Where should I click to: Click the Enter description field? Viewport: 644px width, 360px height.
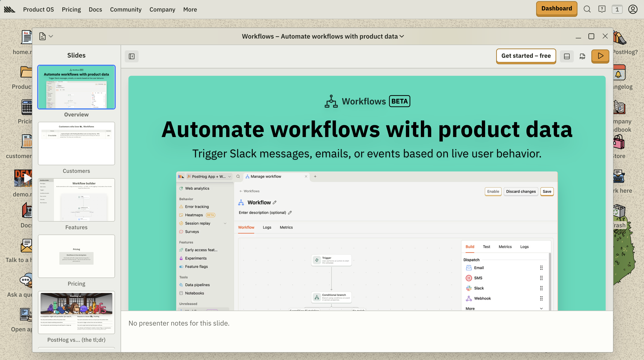(262, 213)
